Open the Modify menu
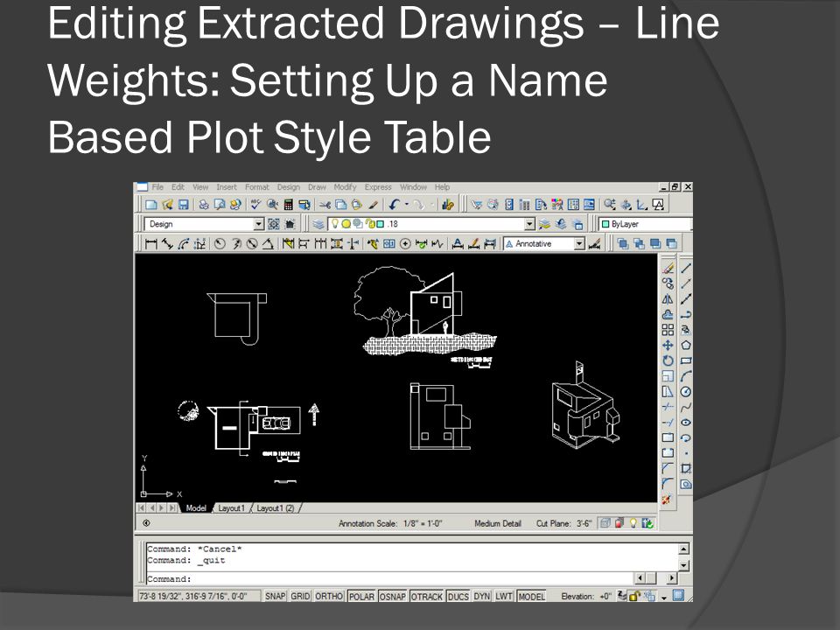The image size is (840, 630). (345, 187)
